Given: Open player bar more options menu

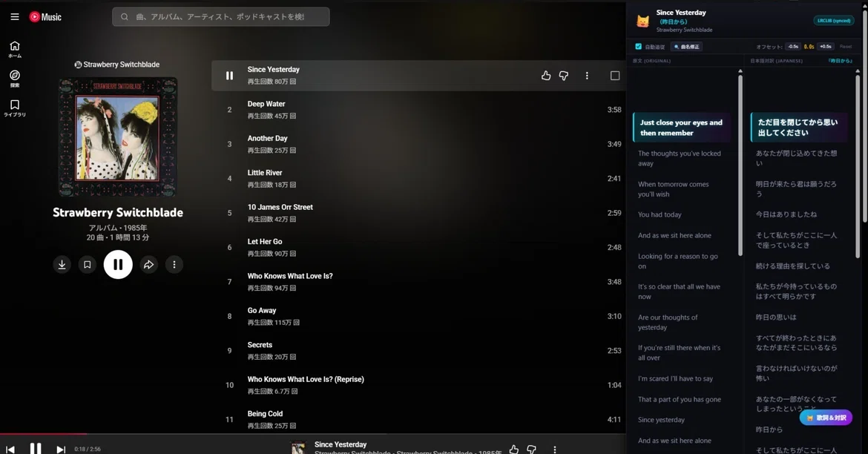Looking at the screenshot, I should click(555, 449).
